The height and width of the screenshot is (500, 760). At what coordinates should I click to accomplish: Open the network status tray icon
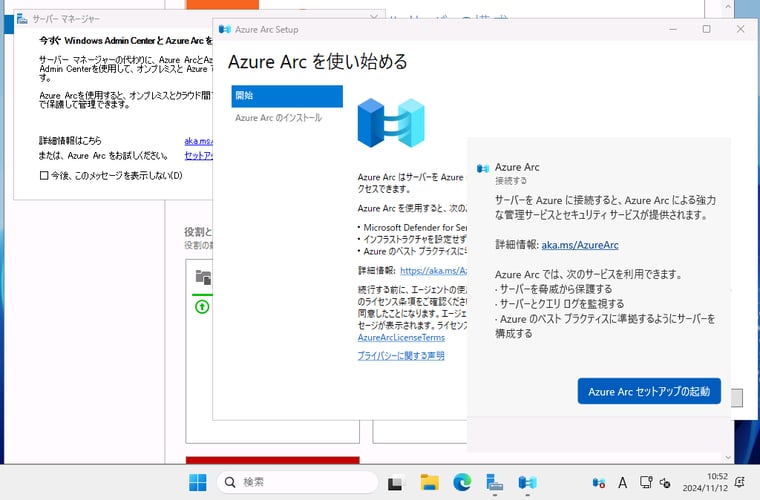pos(646,482)
